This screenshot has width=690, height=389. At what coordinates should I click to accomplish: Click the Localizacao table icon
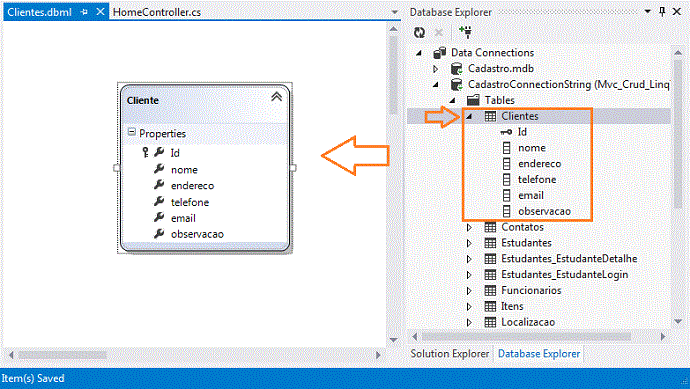(x=490, y=322)
